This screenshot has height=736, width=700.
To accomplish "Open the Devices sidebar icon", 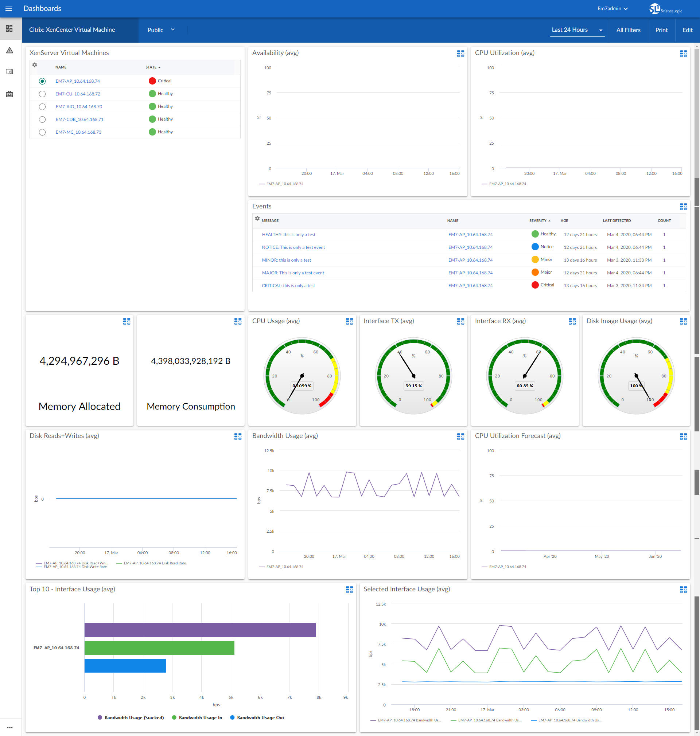I will 9,71.
